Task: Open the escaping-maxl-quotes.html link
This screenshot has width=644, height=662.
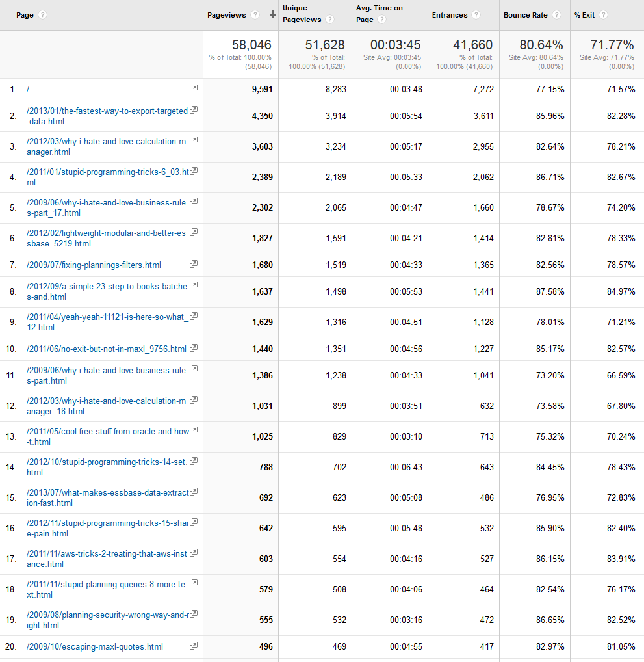Action: click(x=95, y=647)
